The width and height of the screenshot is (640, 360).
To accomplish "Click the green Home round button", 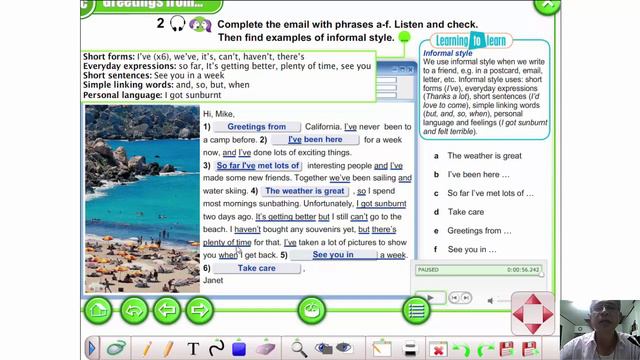I will [98, 310].
